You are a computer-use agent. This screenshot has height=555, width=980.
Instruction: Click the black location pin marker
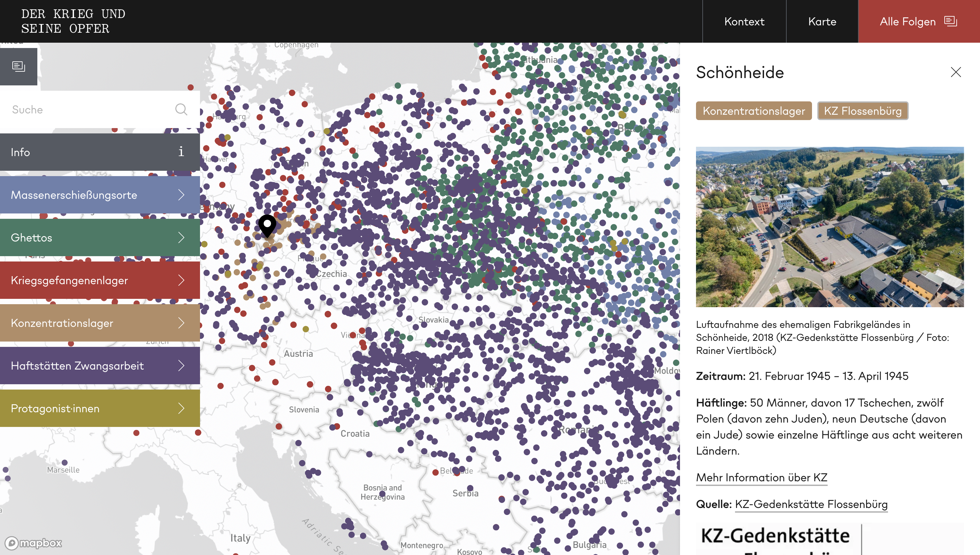point(267,225)
